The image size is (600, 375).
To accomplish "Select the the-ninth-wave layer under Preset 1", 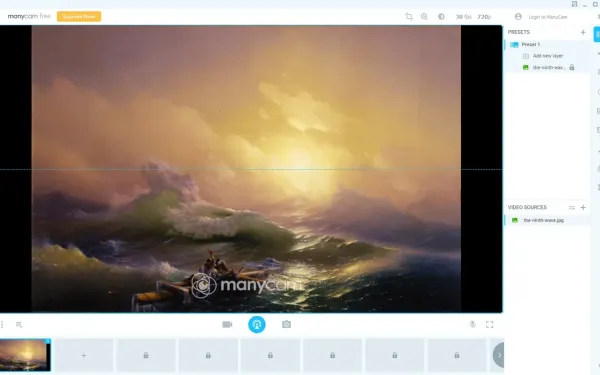I will (x=549, y=67).
